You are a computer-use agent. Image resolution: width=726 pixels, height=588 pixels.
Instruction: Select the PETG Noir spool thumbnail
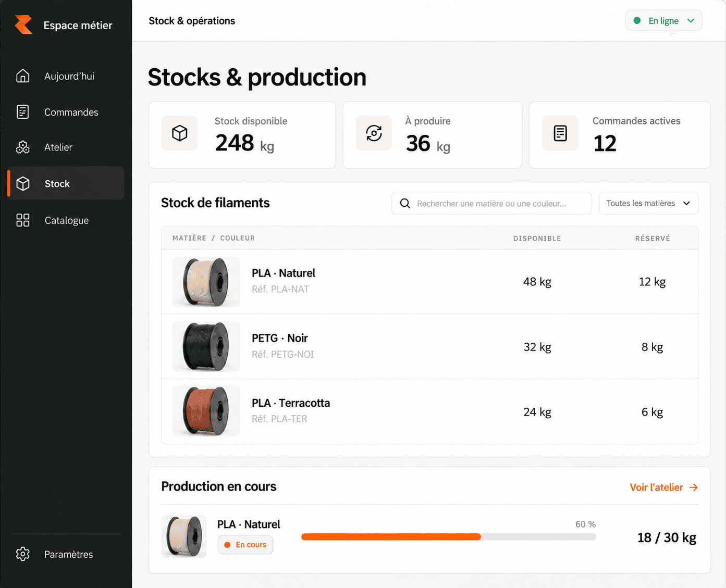(206, 346)
